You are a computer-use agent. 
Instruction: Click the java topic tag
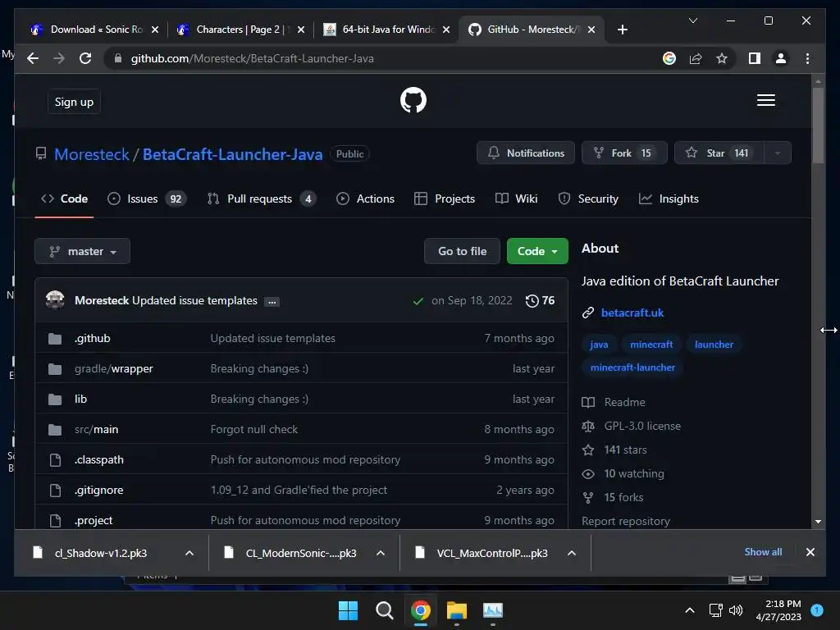tap(599, 345)
